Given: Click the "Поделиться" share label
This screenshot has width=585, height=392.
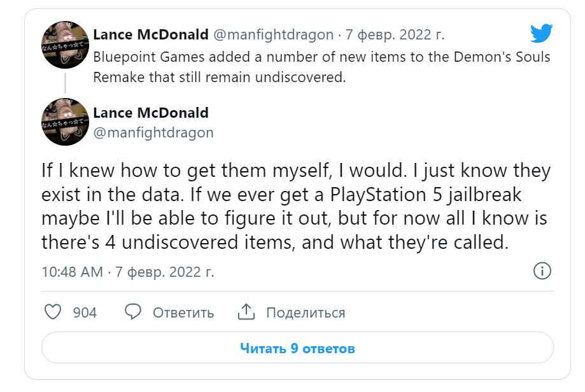Looking at the screenshot, I should pos(306,313).
